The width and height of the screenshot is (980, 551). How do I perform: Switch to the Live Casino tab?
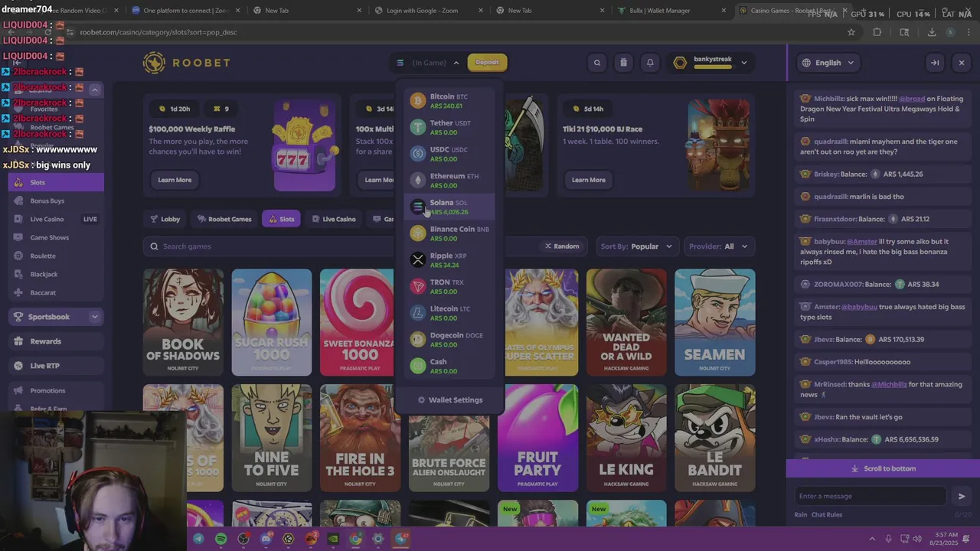(x=334, y=219)
